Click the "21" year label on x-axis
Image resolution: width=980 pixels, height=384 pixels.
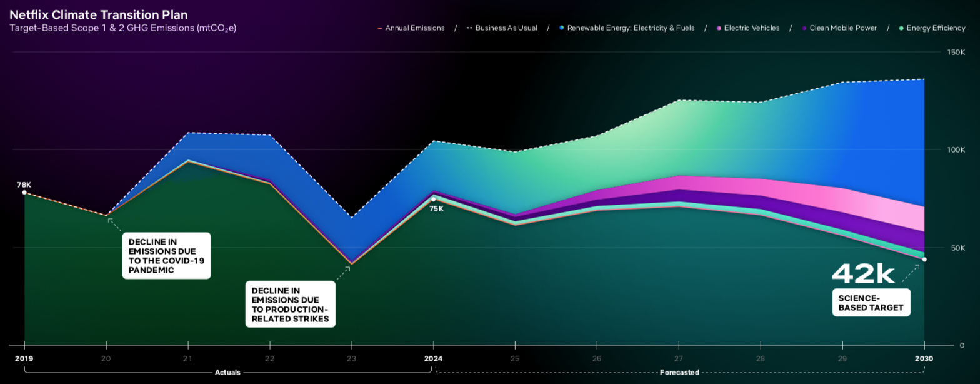coord(187,359)
